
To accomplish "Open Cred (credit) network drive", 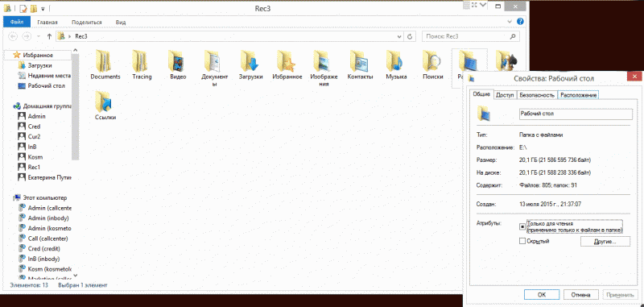I will [x=39, y=249].
